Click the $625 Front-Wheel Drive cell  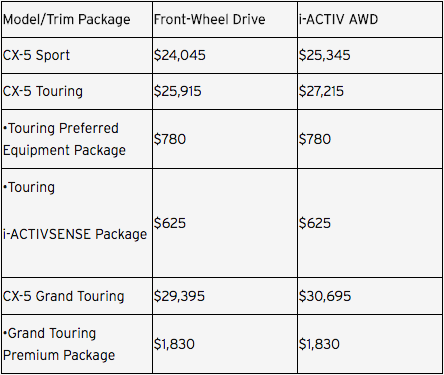225,223
